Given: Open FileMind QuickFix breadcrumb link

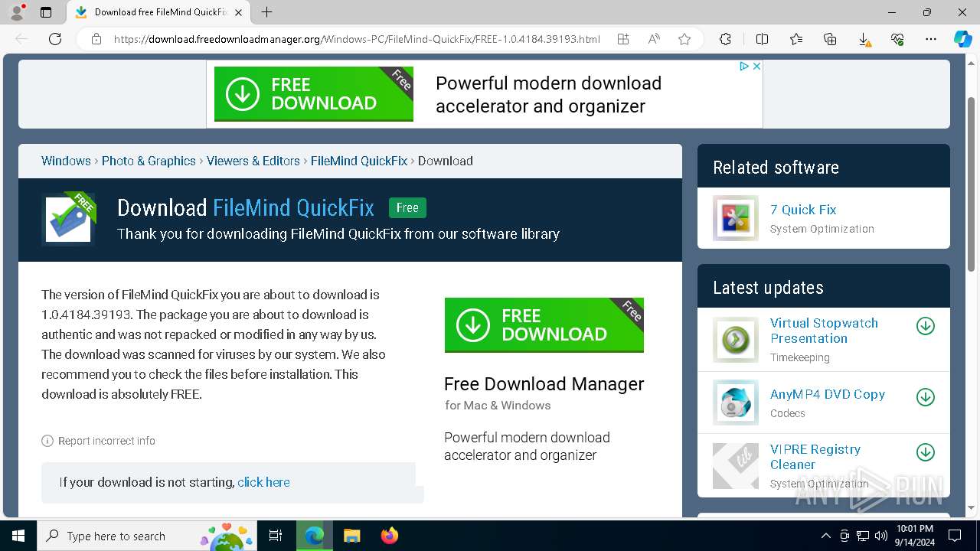Looking at the screenshot, I should pos(359,161).
